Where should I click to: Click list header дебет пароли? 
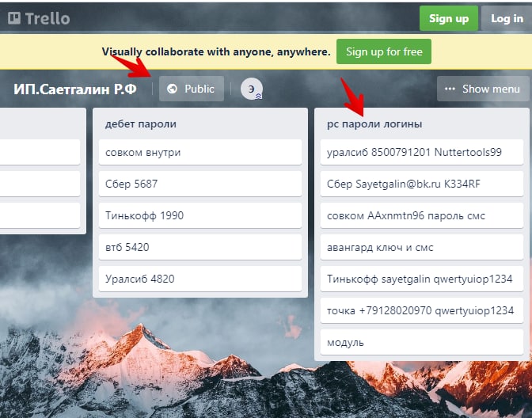141,123
